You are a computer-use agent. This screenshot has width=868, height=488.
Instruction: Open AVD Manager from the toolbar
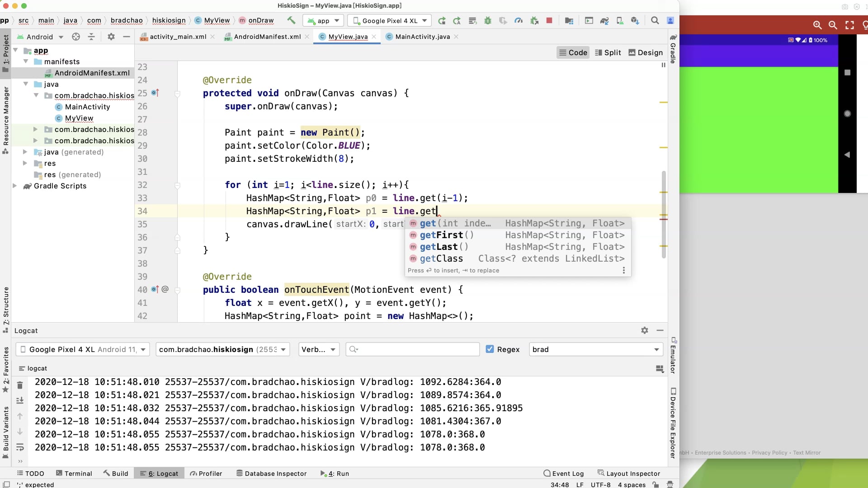(620, 20)
